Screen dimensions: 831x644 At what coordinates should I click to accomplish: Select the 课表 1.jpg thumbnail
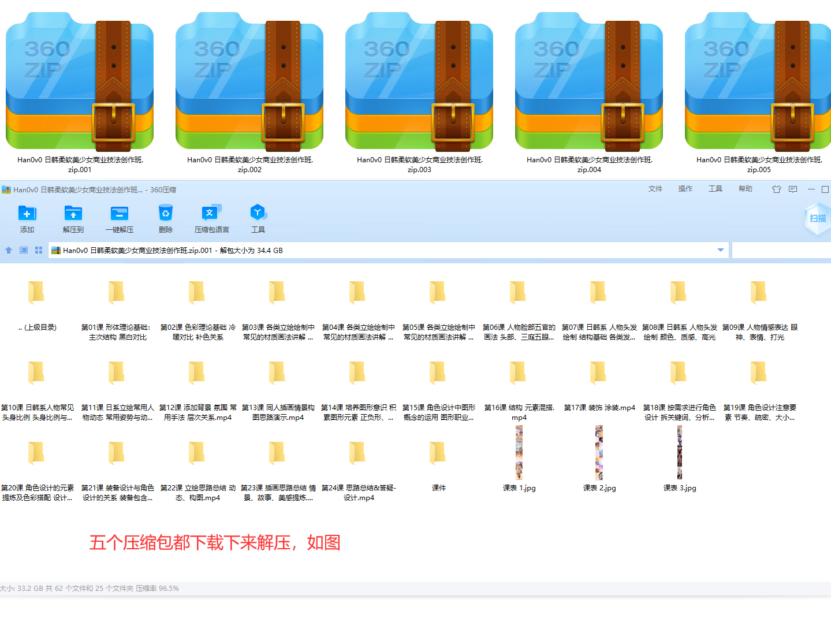click(519, 453)
